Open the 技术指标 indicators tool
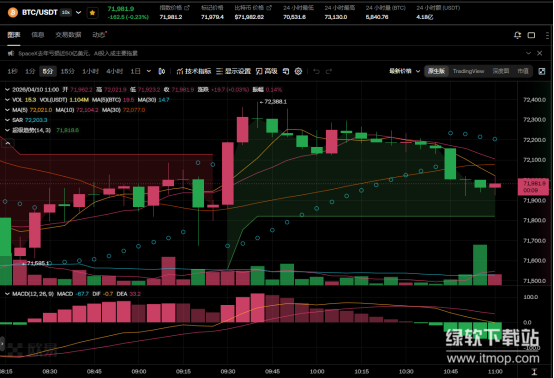The image size is (554, 378). [x=194, y=71]
